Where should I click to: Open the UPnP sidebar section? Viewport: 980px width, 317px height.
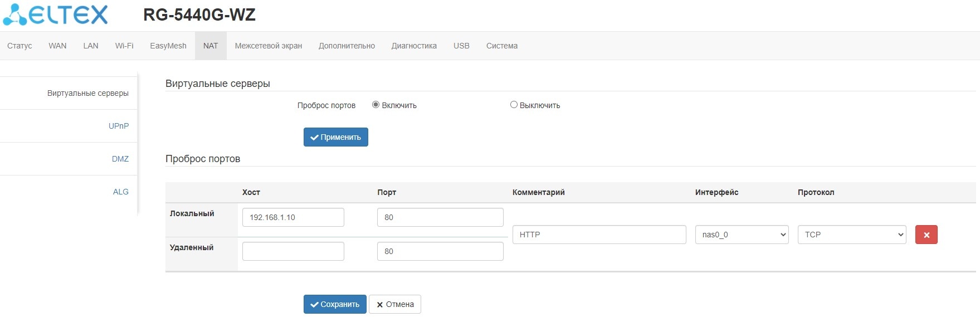(x=119, y=126)
